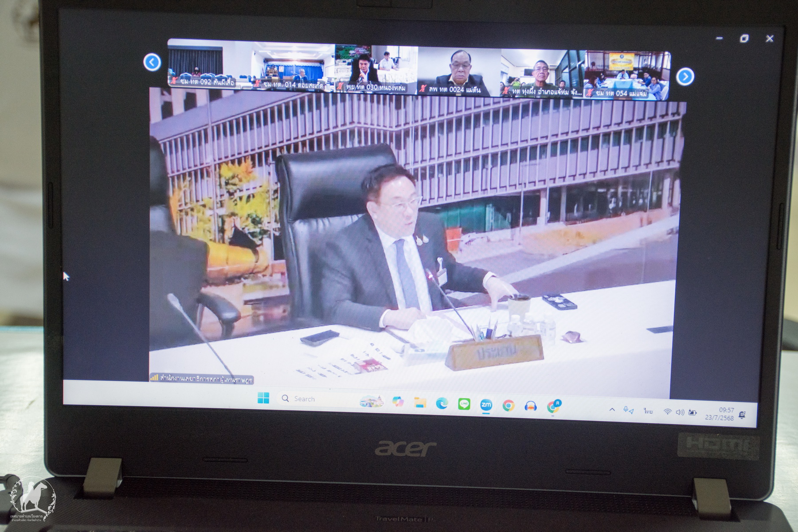Viewport: 798px width, 532px height.
Task: Go to next participant strip page arrow
Action: coord(685,77)
